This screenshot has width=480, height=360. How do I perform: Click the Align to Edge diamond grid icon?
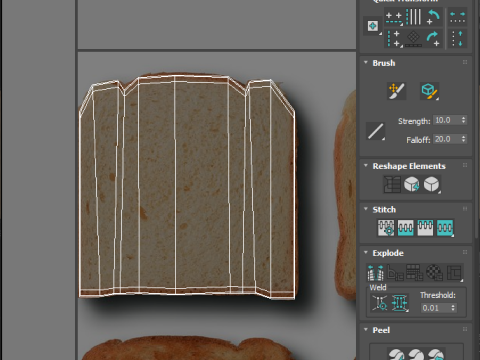(x=414, y=39)
